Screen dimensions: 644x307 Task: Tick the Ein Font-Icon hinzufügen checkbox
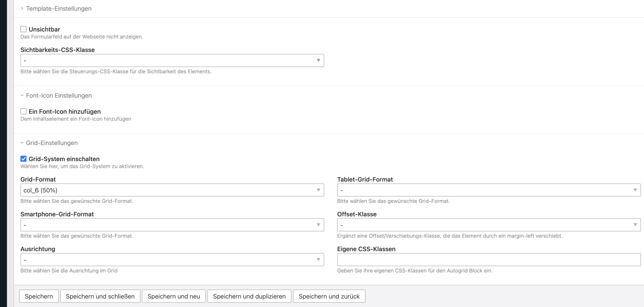point(24,111)
